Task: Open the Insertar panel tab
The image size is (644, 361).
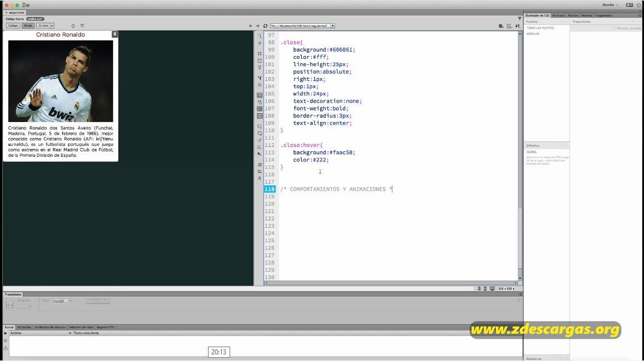Action: pyautogui.click(x=586, y=15)
